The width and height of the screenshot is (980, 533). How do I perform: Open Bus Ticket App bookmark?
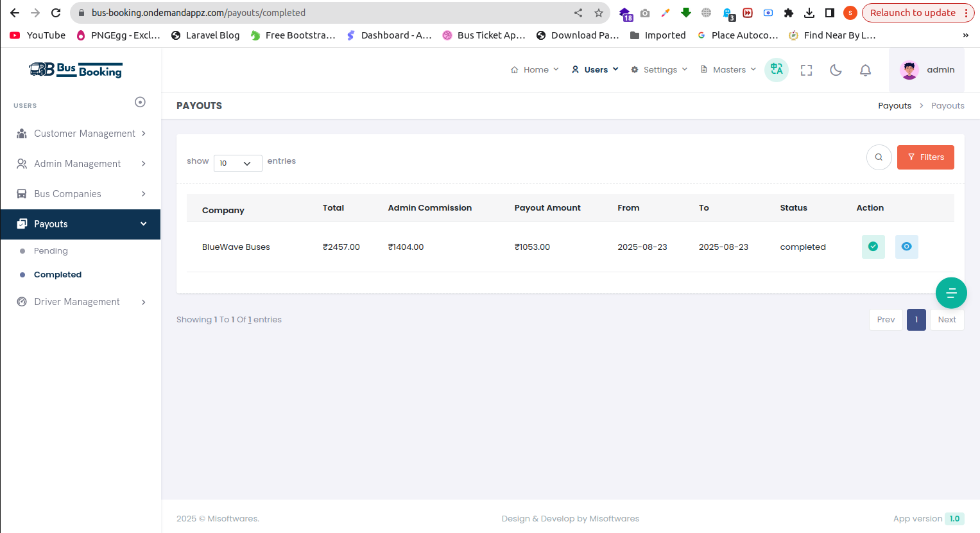(x=484, y=35)
